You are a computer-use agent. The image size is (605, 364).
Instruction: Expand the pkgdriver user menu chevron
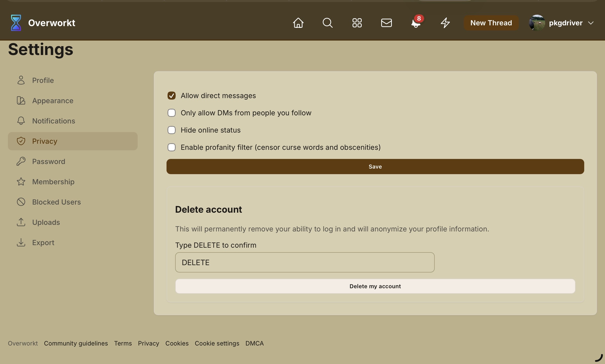(591, 23)
